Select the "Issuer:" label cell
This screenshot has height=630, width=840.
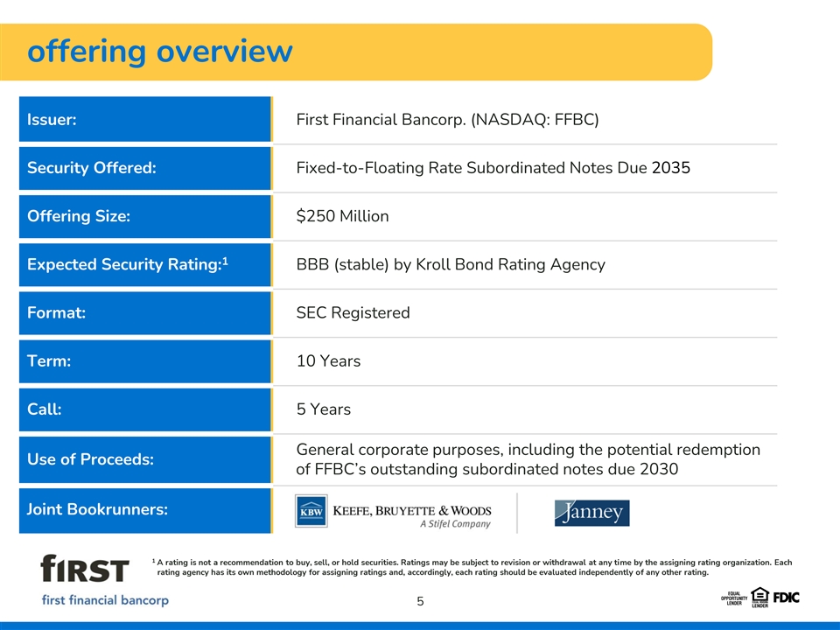pos(144,120)
